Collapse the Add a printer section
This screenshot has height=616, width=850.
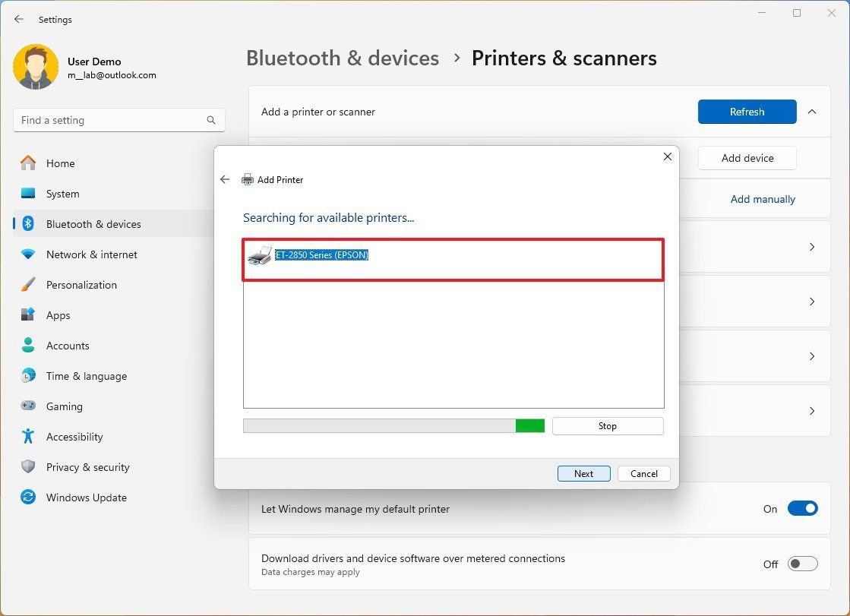point(812,111)
